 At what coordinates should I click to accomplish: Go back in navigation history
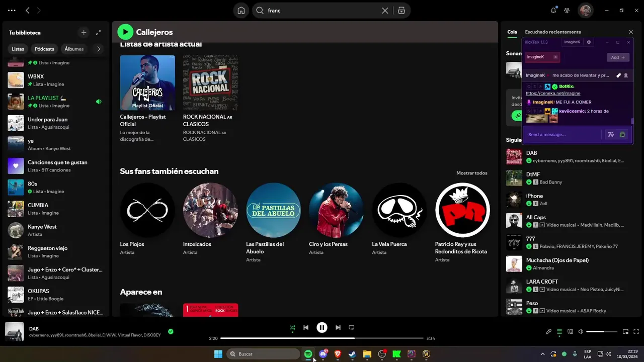28,10
